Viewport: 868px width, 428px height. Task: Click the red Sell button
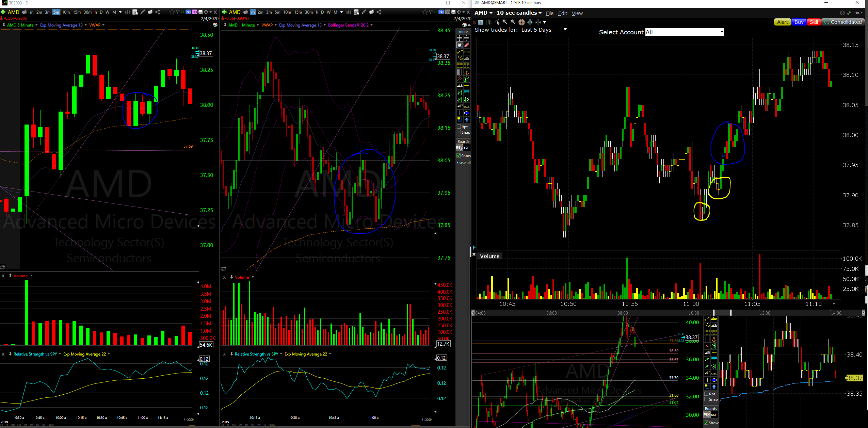point(814,22)
